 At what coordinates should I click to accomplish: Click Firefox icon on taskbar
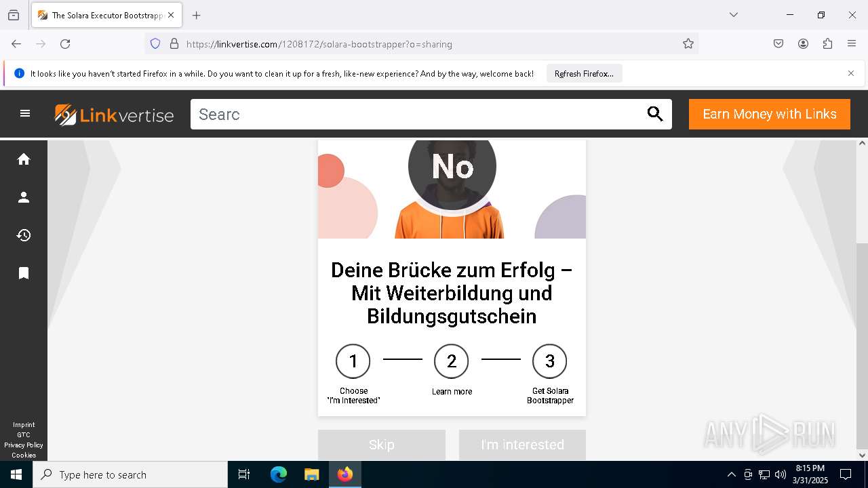coord(345,474)
